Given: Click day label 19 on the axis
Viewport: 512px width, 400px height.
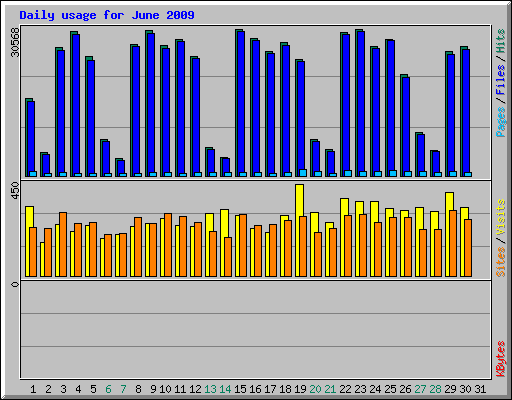Looking at the screenshot, I should point(300,389).
